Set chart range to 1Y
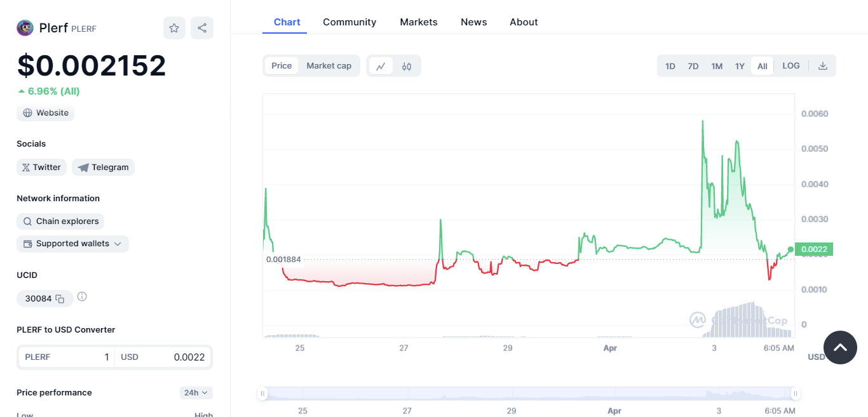 point(740,66)
